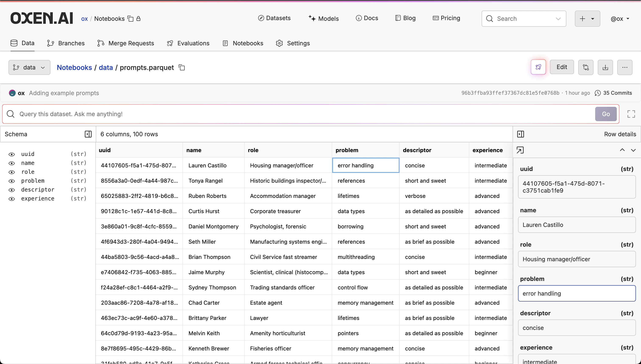Collapse the Schema panel
The image size is (641, 364).
[88, 134]
